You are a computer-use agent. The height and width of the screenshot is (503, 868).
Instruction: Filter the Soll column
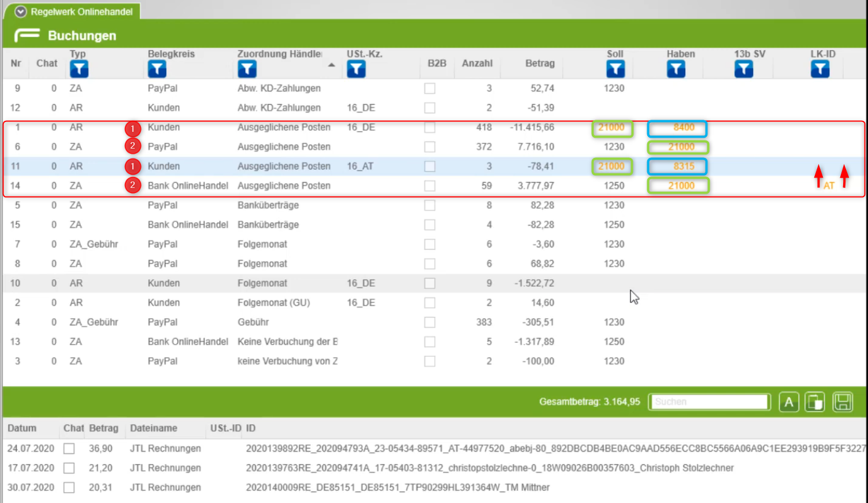(x=615, y=69)
